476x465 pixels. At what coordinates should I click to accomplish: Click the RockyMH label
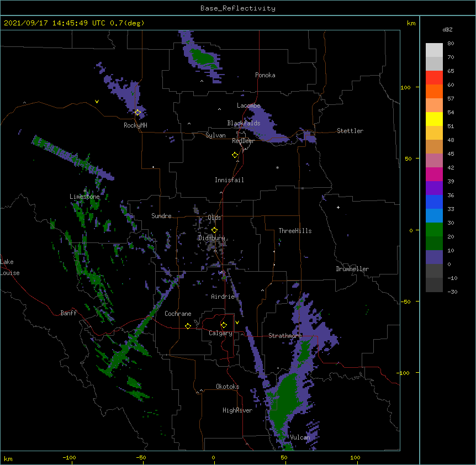coord(135,125)
